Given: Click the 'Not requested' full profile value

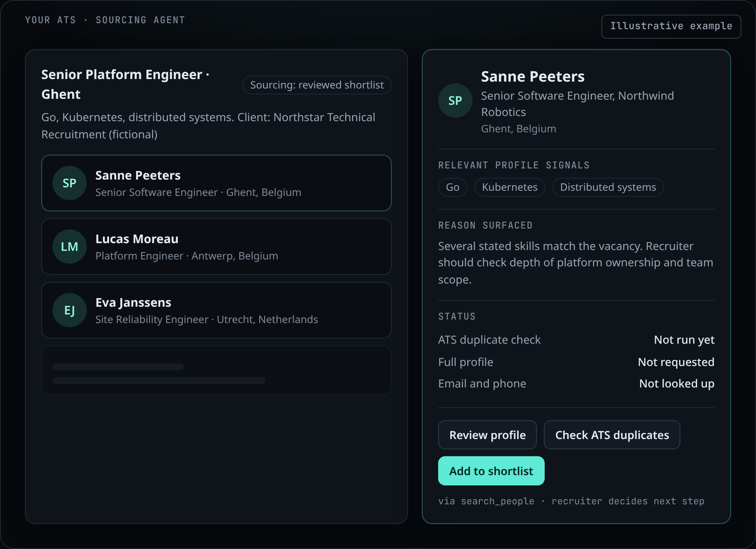Looking at the screenshot, I should [676, 362].
